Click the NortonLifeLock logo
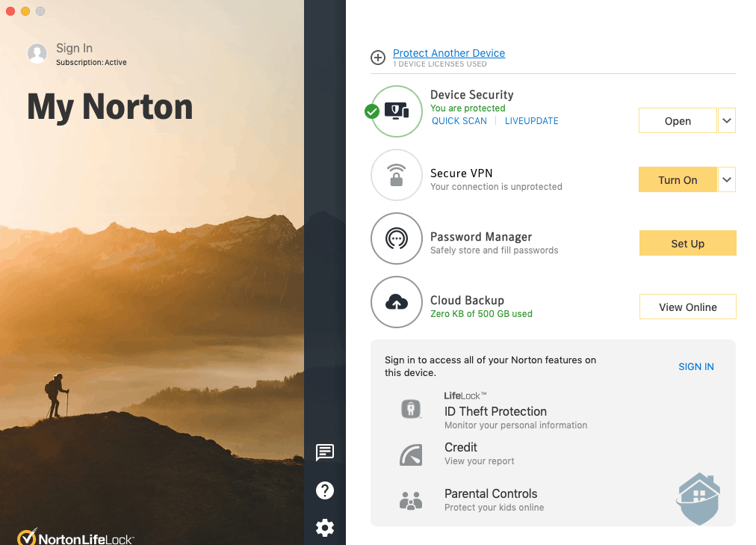 [x=75, y=537]
